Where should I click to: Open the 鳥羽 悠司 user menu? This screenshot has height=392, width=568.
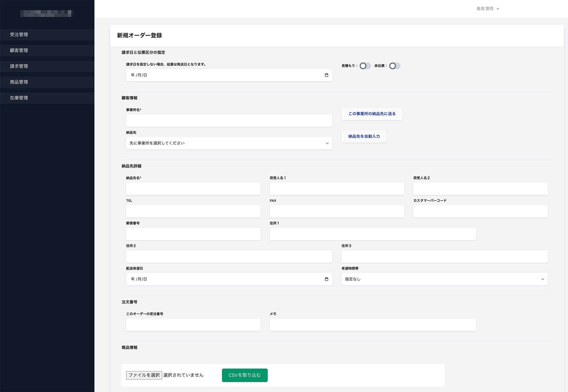pos(485,9)
